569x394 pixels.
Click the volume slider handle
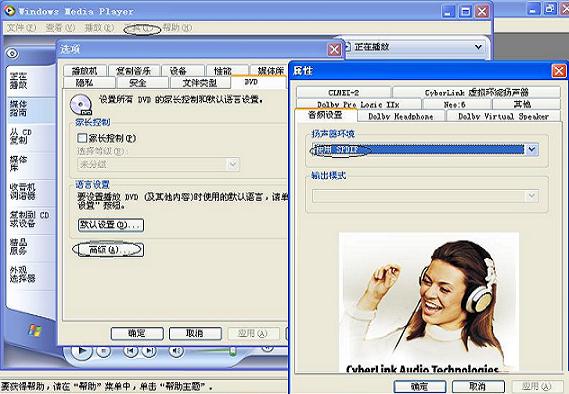(233, 351)
